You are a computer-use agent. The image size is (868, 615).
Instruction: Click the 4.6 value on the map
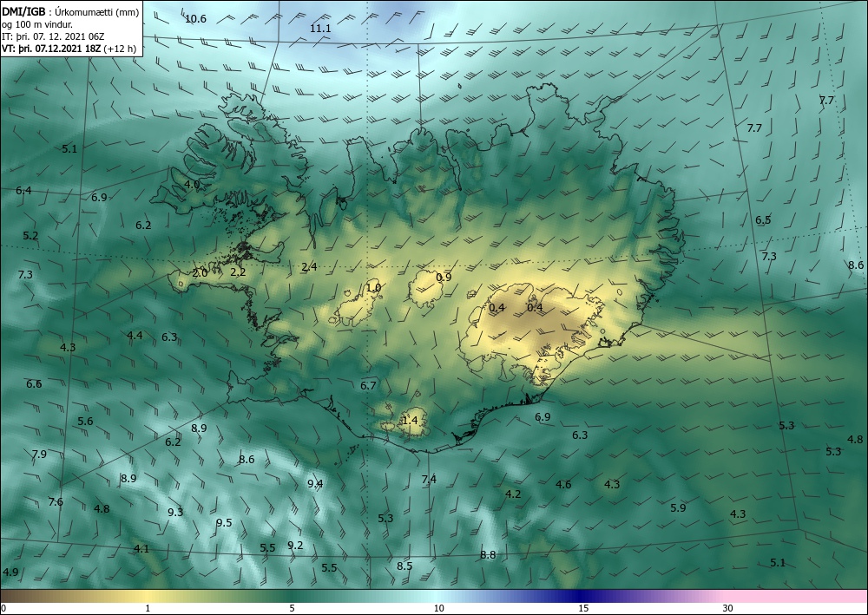(563, 485)
